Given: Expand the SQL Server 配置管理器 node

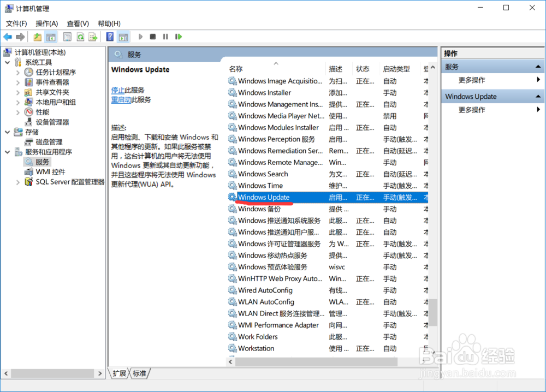Looking at the screenshot, I should click(x=18, y=182).
